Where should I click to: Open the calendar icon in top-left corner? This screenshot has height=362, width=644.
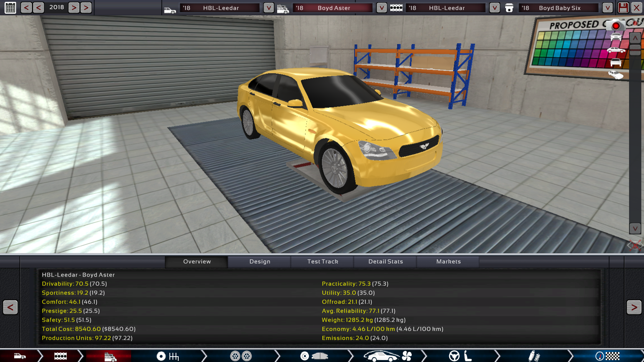click(x=10, y=8)
